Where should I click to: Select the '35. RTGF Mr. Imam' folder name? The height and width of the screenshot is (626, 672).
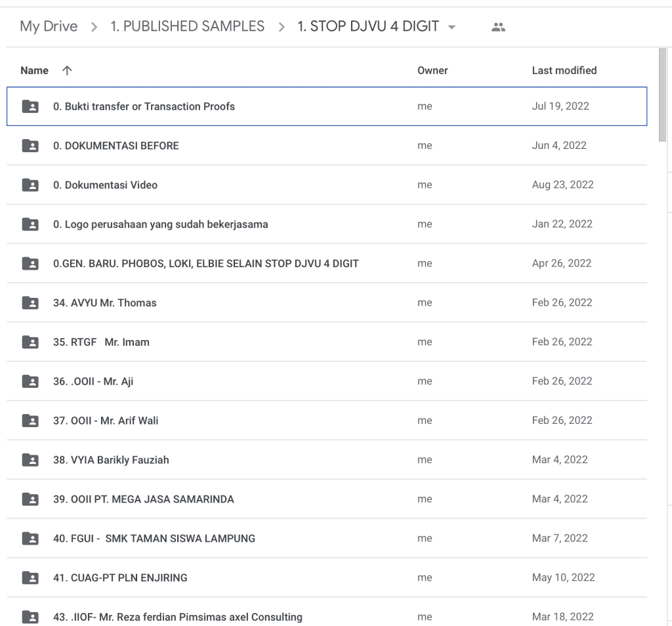(x=101, y=342)
